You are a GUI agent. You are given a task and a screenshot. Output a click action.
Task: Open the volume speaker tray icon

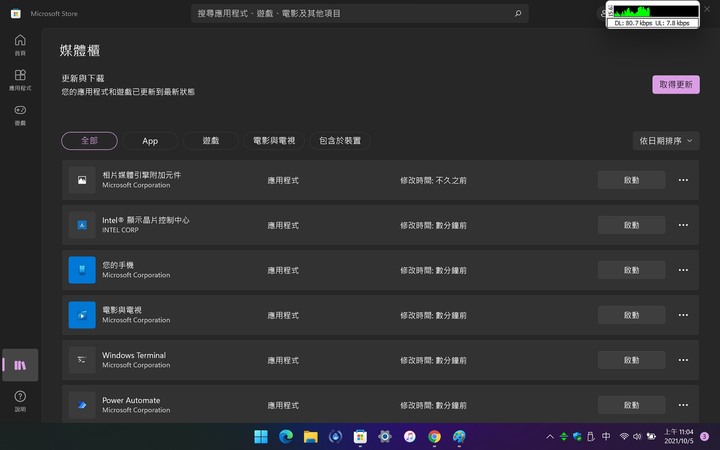pyautogui.click(x=637, y=437)
